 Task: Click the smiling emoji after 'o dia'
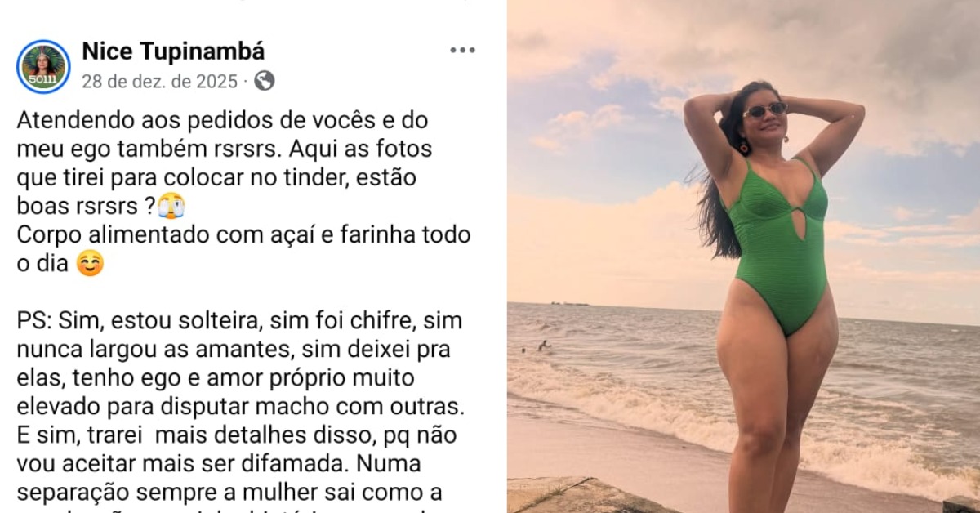pos(90,265)
